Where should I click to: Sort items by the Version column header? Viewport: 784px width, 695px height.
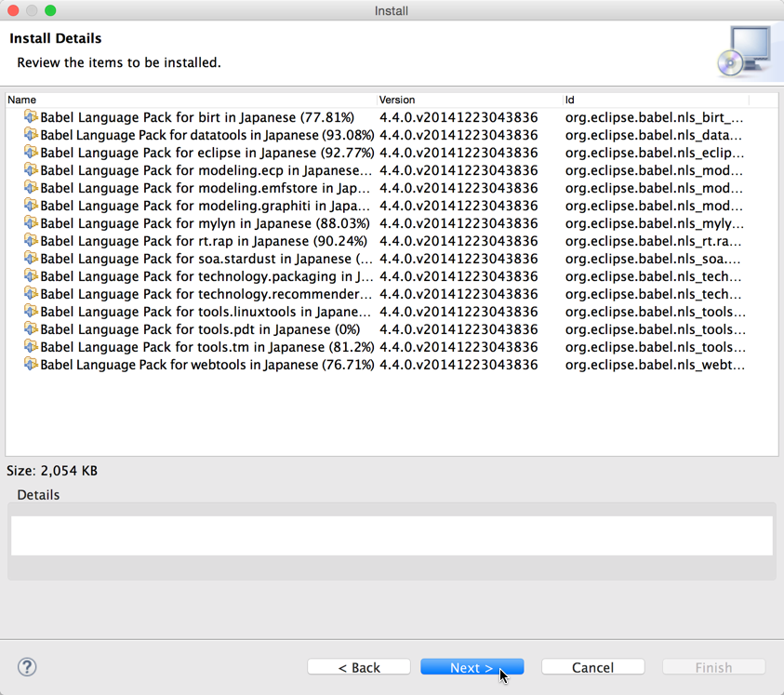pyautogui.click(x=470, y=100)
